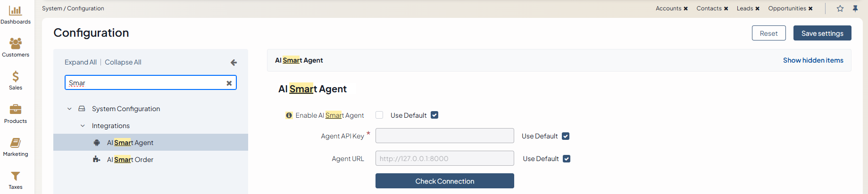Select AI Smart Order tree item
Viewport: 868px width, 194px height.
point(130,160)
